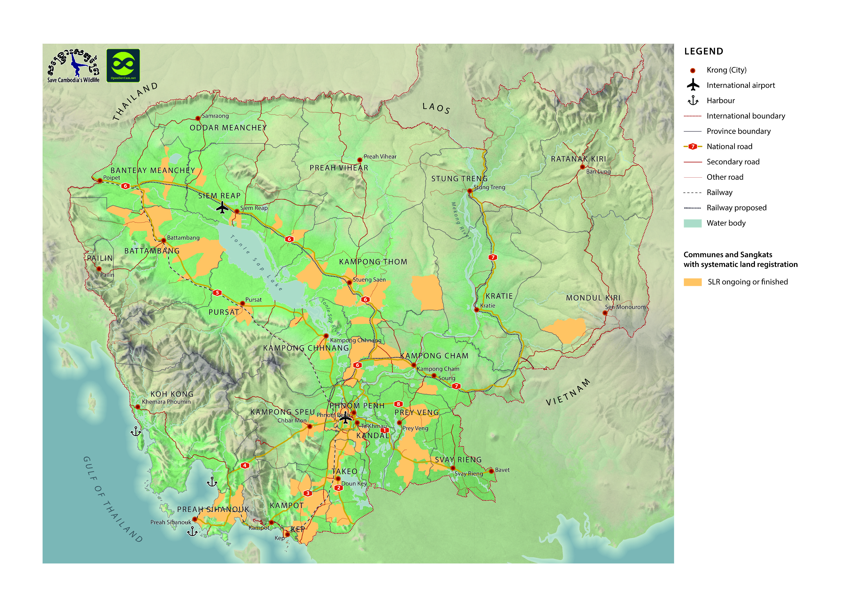
Task: Click the Krong (City) legend dot
Action: tap(693, 70)
